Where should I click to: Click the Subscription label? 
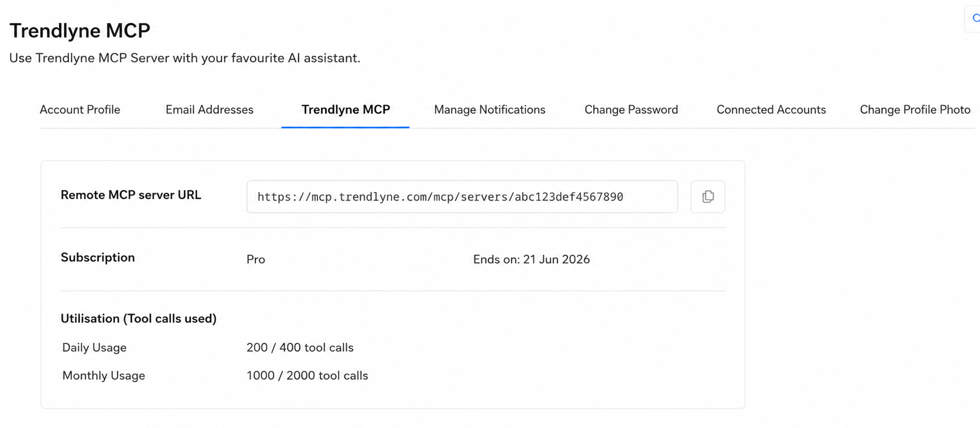97,257
